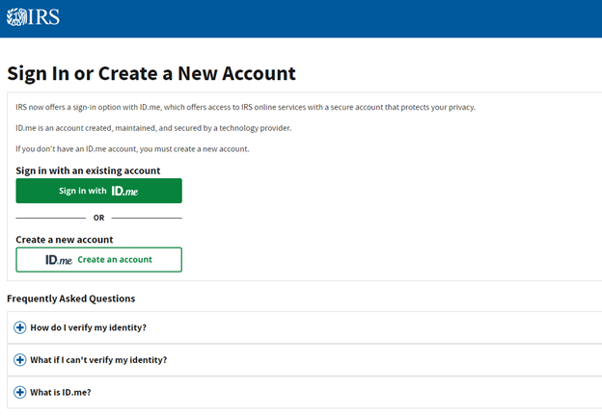602x416 pixels.
Task: Click the 'Create a new account' label
Action: click(x=64, y=240)
